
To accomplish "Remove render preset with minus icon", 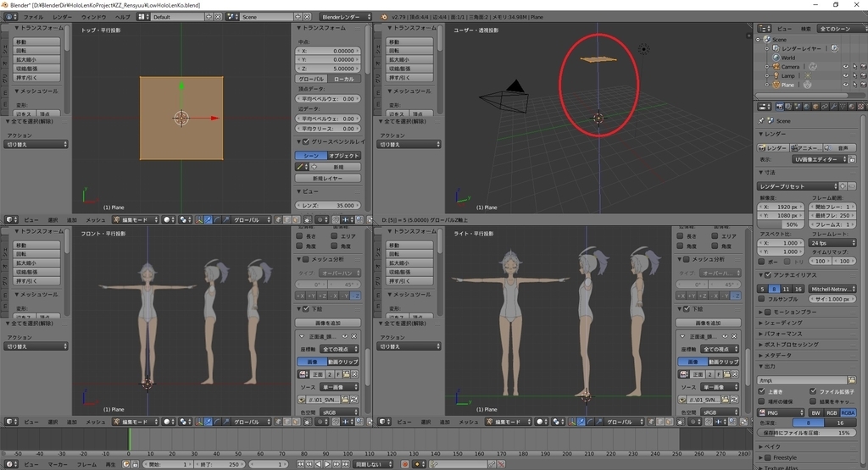I will point(851,186).
